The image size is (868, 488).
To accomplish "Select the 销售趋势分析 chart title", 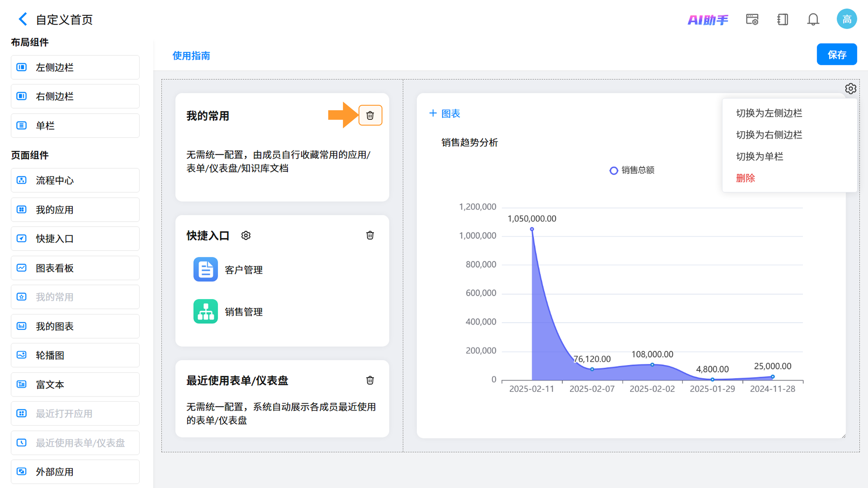I will click(469, 143).
